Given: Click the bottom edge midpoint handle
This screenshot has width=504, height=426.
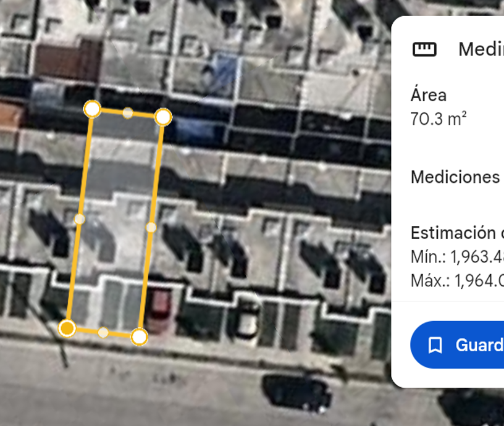Looking at the screenshot, I should (x=103, y=333).
